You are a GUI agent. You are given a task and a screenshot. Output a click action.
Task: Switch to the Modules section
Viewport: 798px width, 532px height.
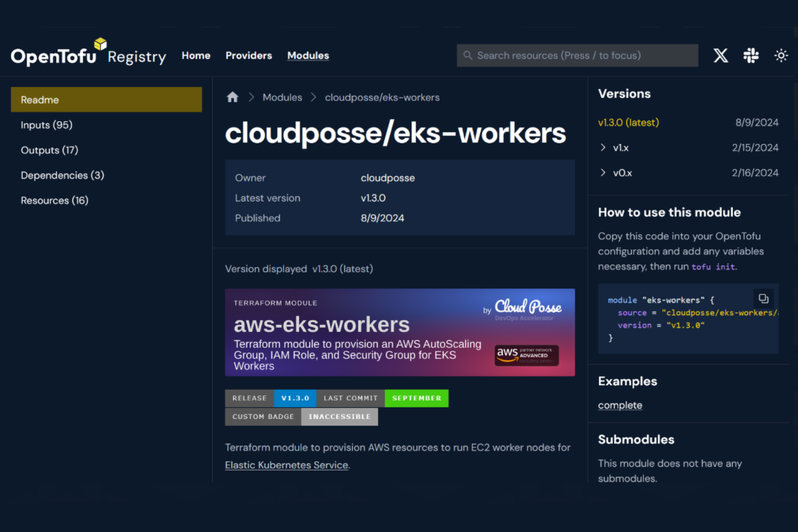click(x=308, y=56)
